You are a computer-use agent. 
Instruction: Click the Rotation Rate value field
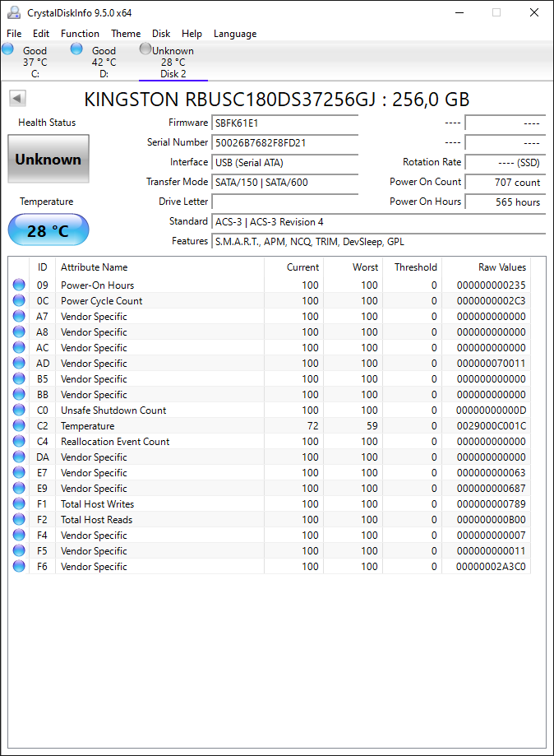click(505, 163)
